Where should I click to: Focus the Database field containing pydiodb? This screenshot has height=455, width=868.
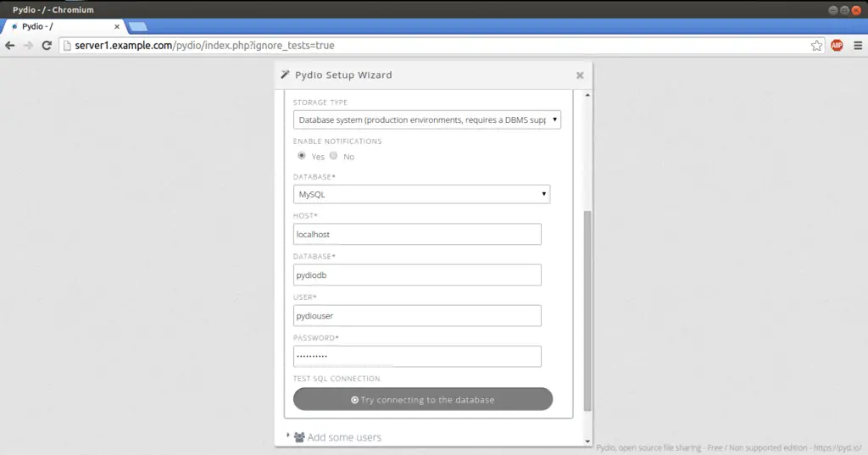tap(417, 275)
